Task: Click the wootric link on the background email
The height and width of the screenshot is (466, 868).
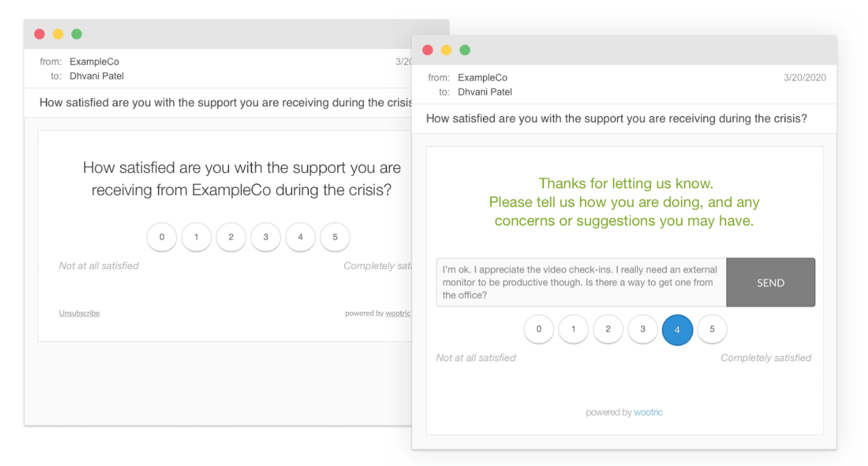Action: click(398, 313)
